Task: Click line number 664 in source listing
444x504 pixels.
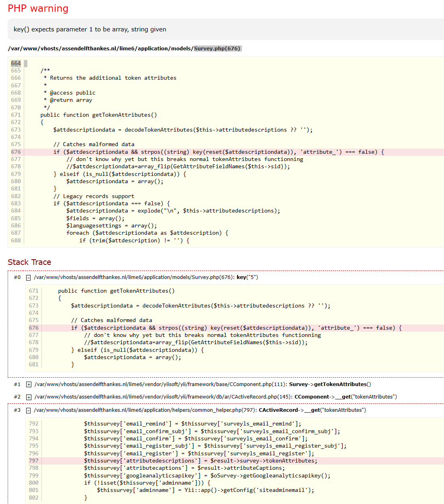Action: pos(16,63)
